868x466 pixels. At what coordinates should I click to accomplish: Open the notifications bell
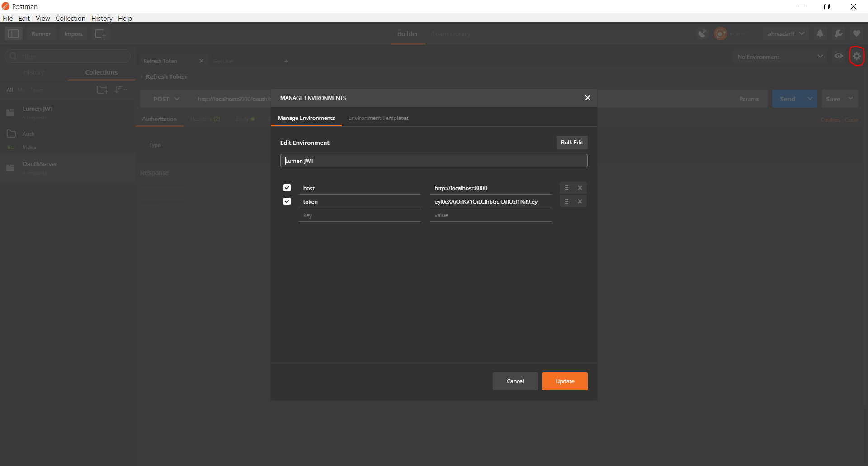[x=820, y=34]
